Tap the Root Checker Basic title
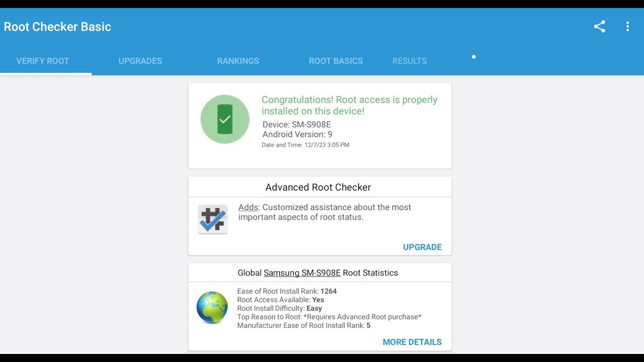The height and width of the screenshot is (362, 644). 57,27
